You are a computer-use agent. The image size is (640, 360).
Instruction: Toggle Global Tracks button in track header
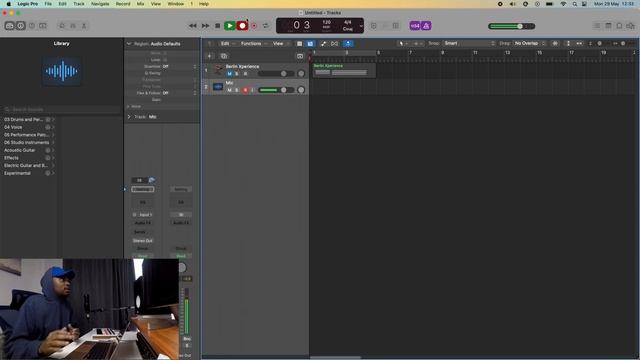(x=300, y=56)
